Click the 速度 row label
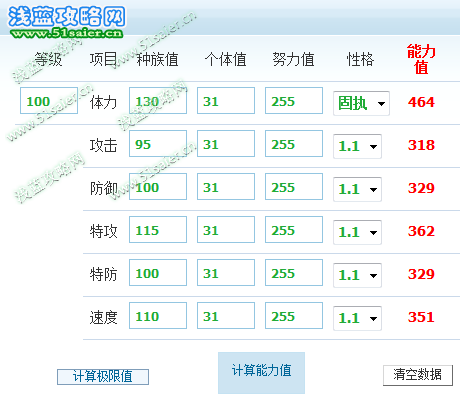Screen dimensions: 460x399 pyautogui.click(x=103, y=318)
